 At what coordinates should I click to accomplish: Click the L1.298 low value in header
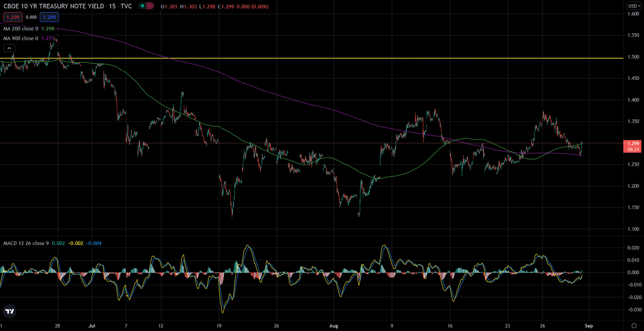208,7
